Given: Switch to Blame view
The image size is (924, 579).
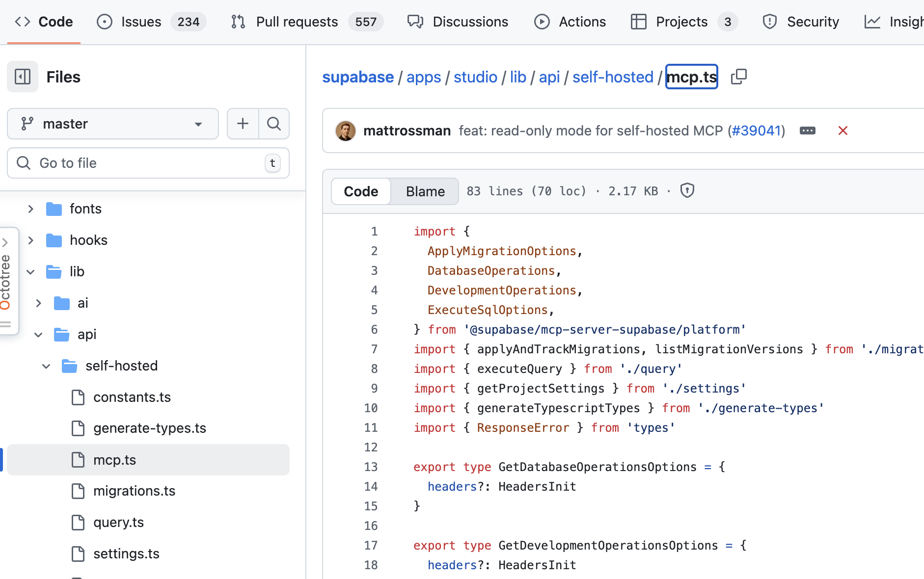Looking at the screenshot, I should [x=425, y=191].
